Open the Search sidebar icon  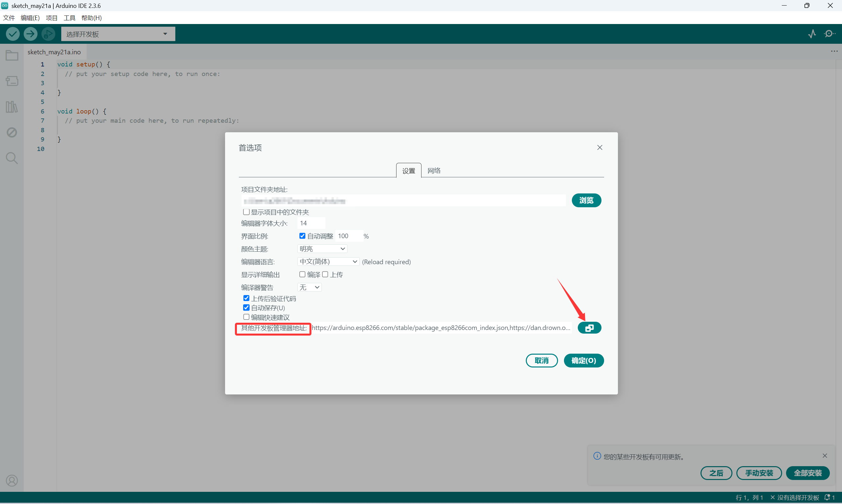tap(12, 158)
